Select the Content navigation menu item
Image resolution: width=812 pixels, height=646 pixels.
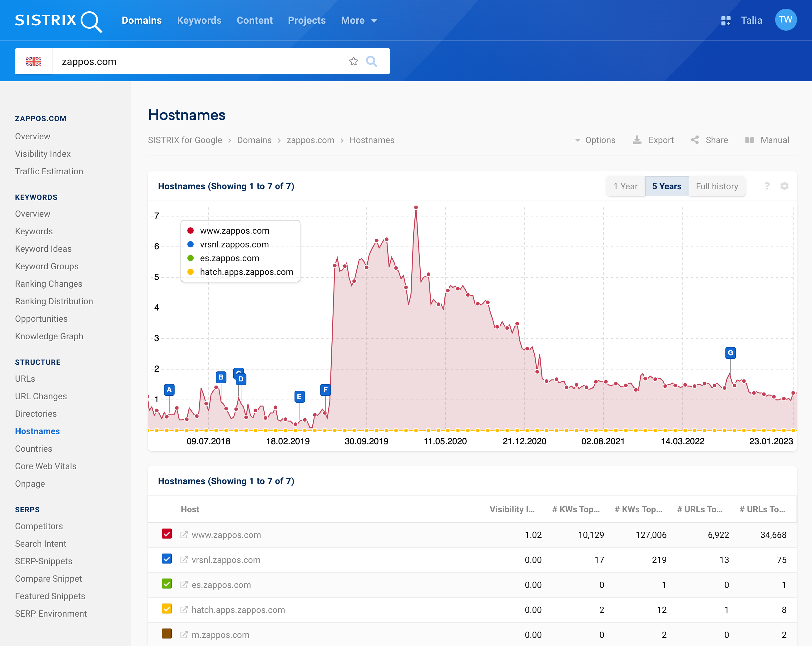click(255, 20)
